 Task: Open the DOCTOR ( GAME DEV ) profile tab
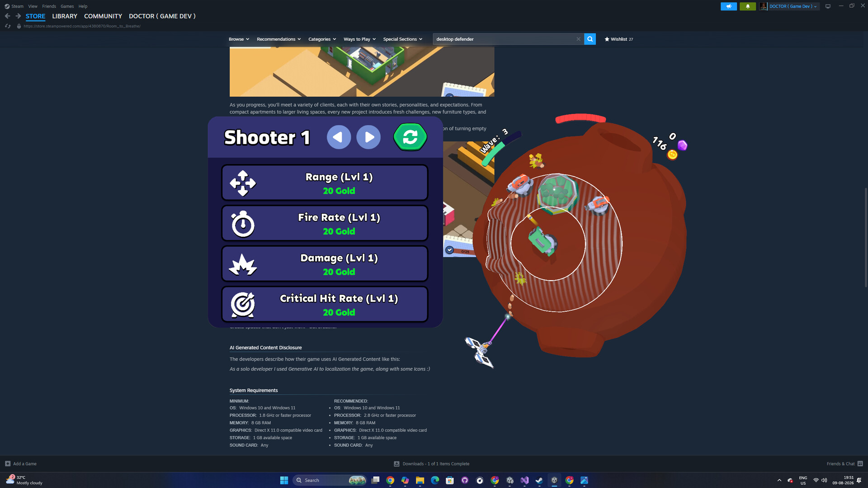(162, 16)
